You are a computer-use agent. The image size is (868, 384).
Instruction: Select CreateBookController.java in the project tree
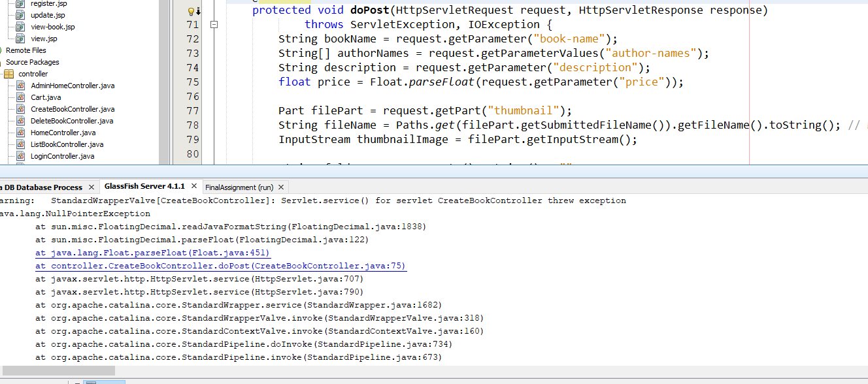pos(73,109)
